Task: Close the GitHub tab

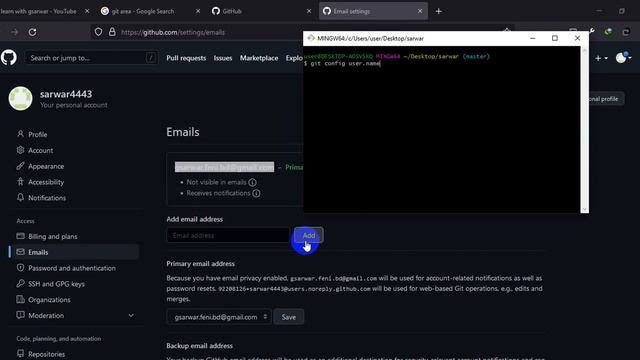Action: click(309, 11)
